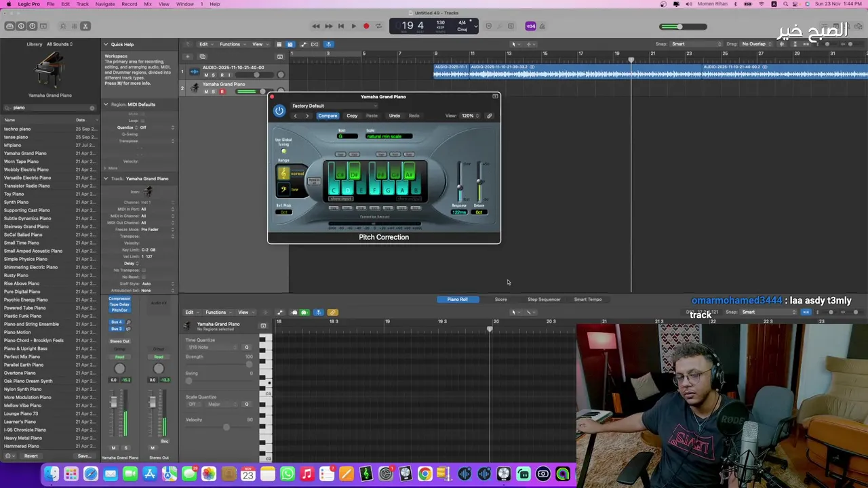
Task: Click the Compressor plugin slot
Action: 119,299
